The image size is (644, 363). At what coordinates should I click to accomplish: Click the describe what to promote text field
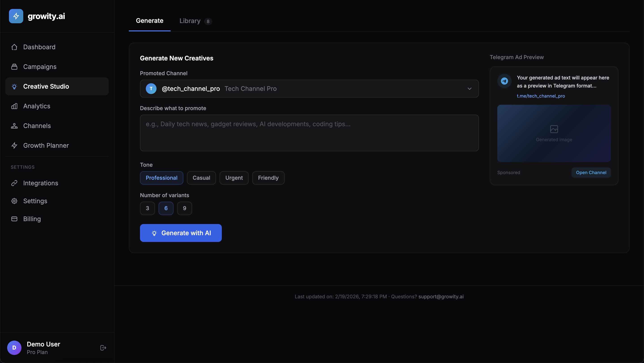coord(309,133)
